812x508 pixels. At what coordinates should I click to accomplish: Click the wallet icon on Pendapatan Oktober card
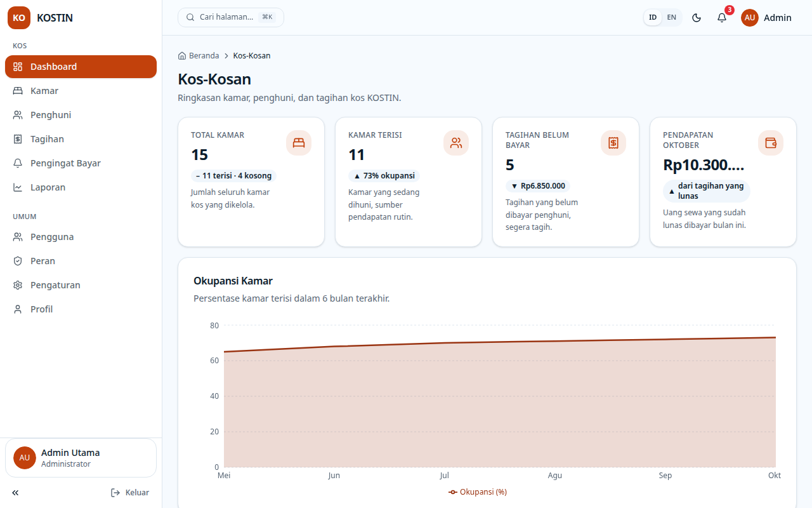771,143
